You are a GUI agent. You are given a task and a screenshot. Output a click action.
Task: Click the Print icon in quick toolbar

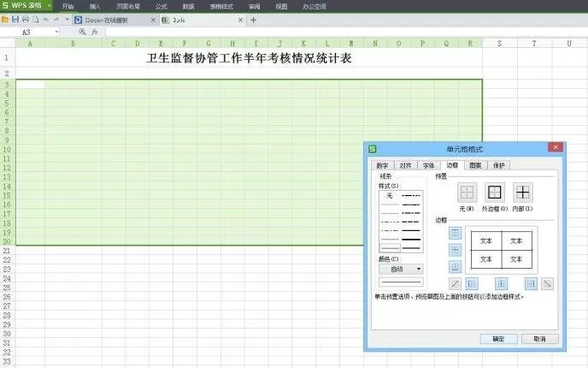pos(26,20)
